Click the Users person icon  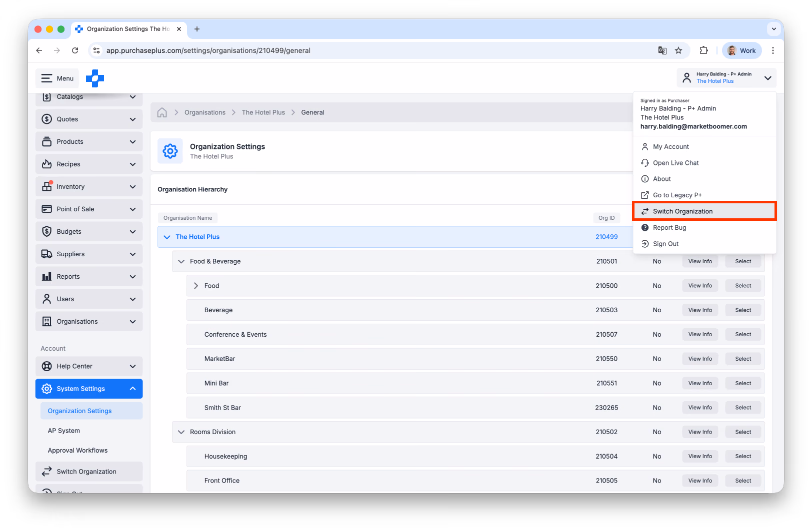(x=46, y=299)
